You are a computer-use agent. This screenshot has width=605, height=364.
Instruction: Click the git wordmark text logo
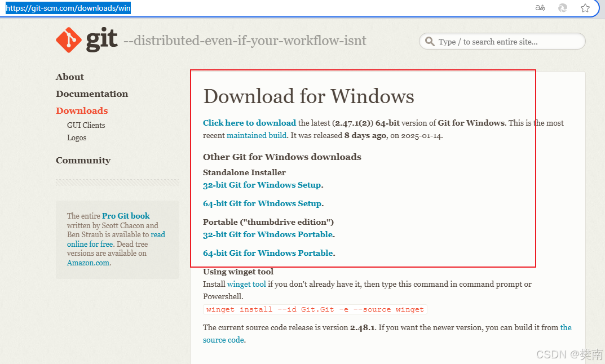point(102,39)
